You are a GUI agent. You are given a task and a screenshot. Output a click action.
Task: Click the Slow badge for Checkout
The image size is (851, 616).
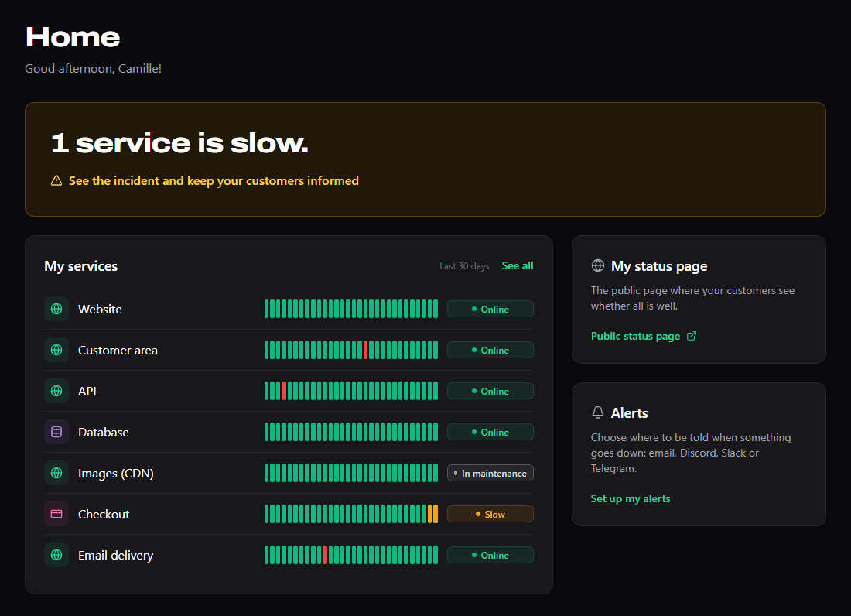tap(490, 514)
